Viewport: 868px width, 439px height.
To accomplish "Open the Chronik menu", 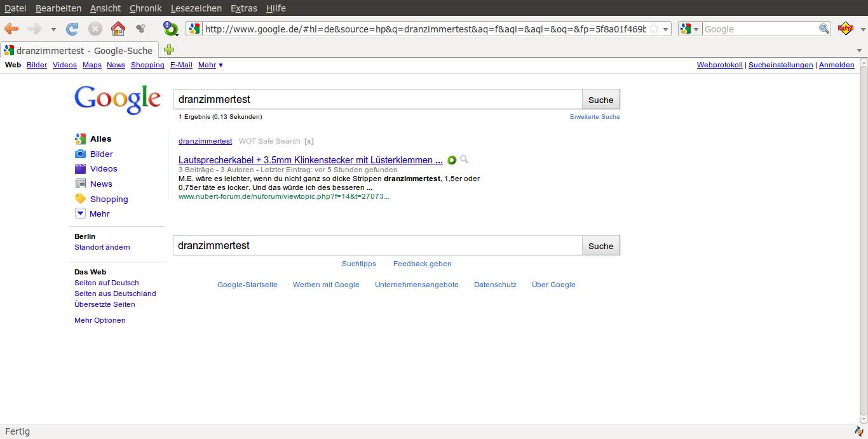I will [146, 8].
